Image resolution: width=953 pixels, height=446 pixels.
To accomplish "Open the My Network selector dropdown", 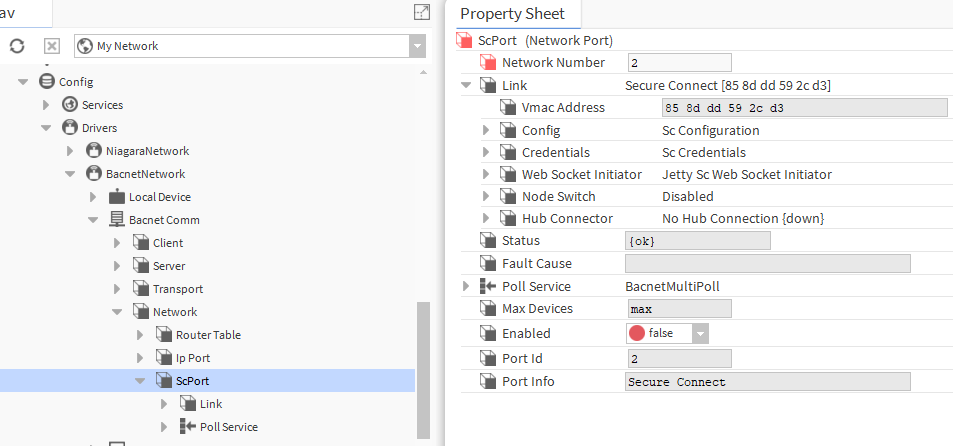I will tap(417, 46).
